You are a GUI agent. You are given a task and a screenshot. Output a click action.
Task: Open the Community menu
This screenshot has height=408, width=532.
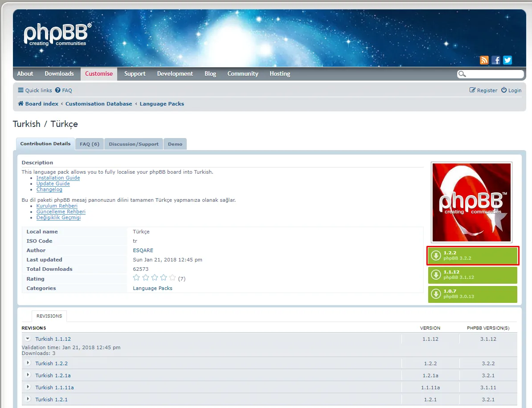coord(242,73)
